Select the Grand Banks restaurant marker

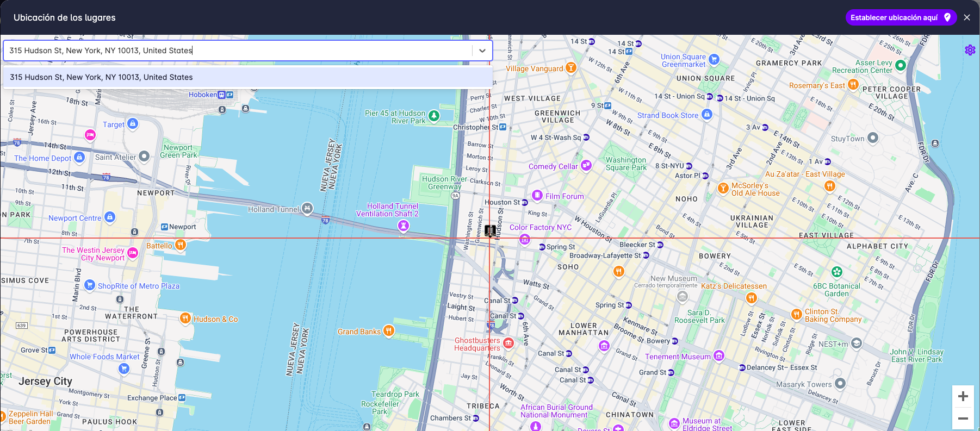pyautogui.click(x=388, y=330)
